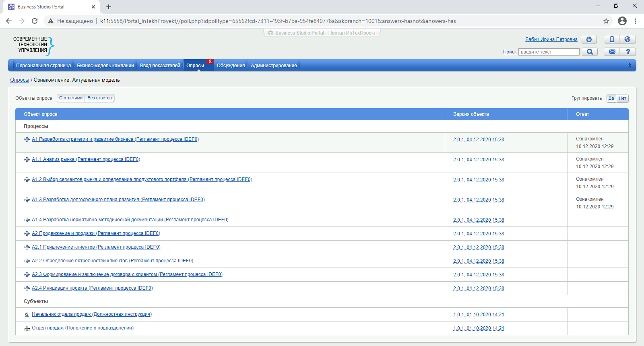Open help with question mark icon
Viewport: 644px width, 346px height.
627,52
